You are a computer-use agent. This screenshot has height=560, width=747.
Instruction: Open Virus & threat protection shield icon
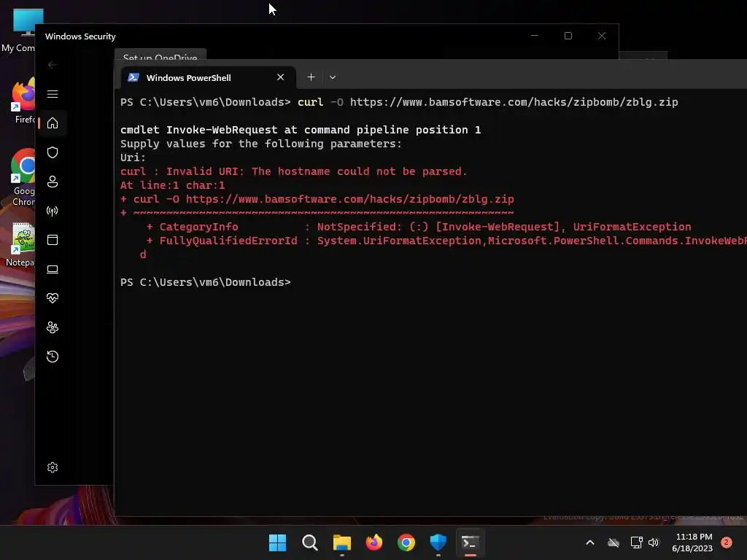point(53,152)
